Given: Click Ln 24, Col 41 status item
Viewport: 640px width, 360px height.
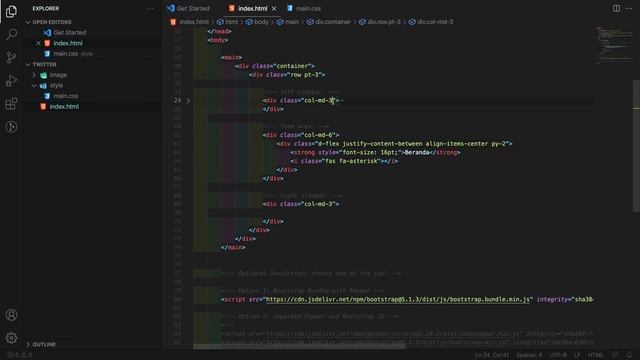Looking at the screenshot, I should point(492,355).
